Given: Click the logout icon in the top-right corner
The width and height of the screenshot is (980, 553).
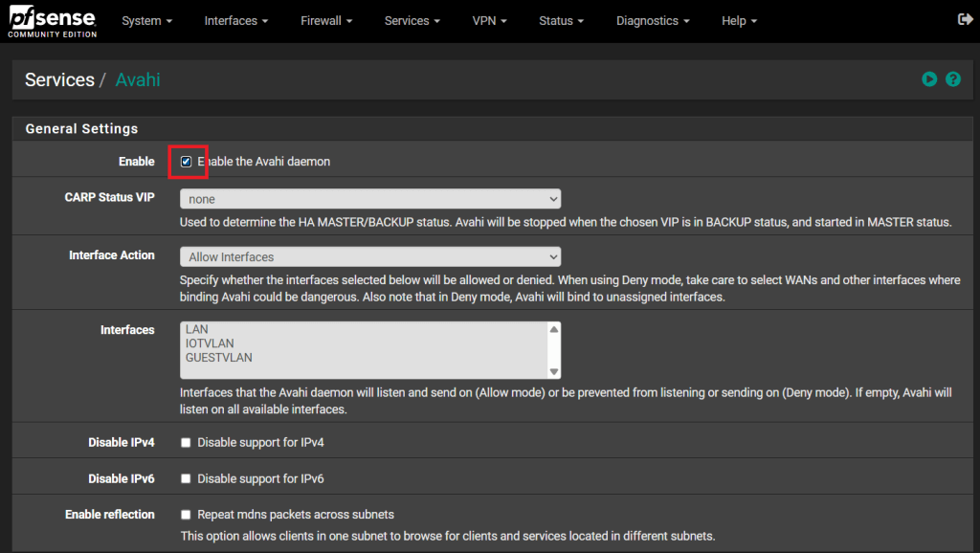Looking at the screenshot, I should pyautogui.click(x=964, y=20).
